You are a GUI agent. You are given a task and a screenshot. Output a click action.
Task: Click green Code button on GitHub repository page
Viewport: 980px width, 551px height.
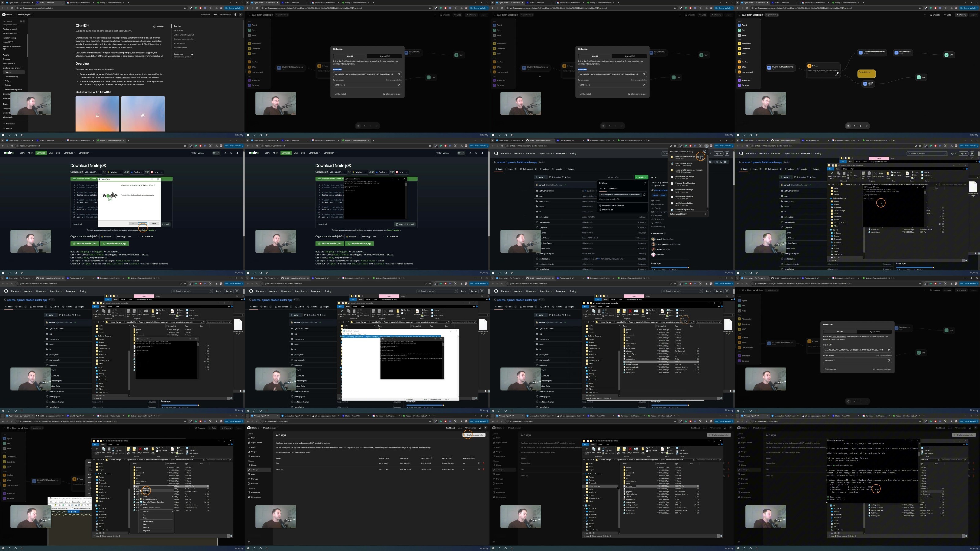641,177
